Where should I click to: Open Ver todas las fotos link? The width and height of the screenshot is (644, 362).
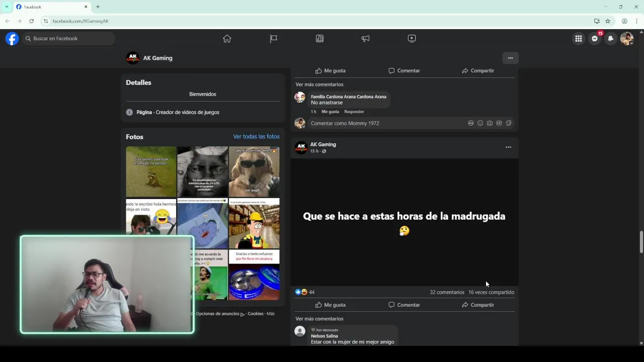[x=256, y=137]
